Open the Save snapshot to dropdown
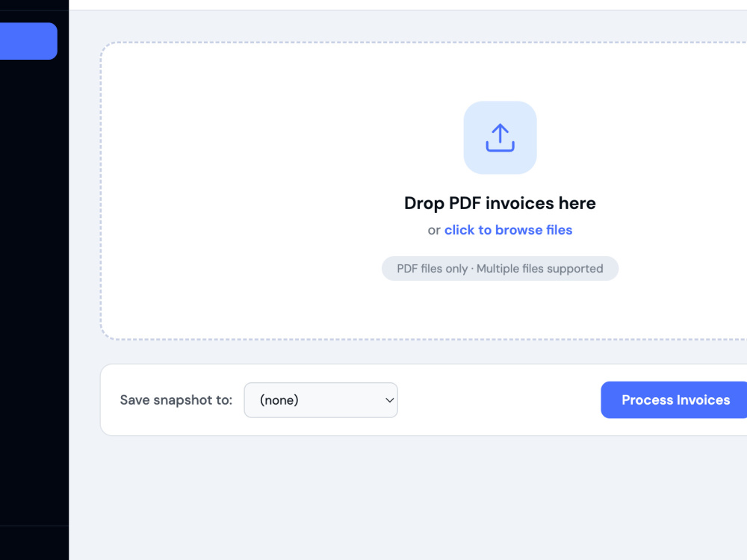The width and height of the screenshot is (747, 560). pyautogui.click(x=320, y=400)
